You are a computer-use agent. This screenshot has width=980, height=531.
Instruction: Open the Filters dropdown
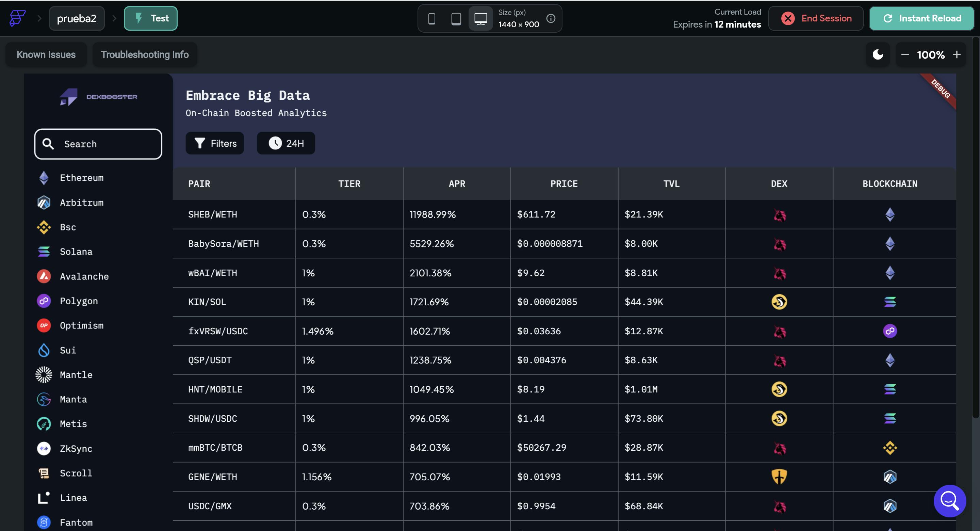[x=215, y=144]
